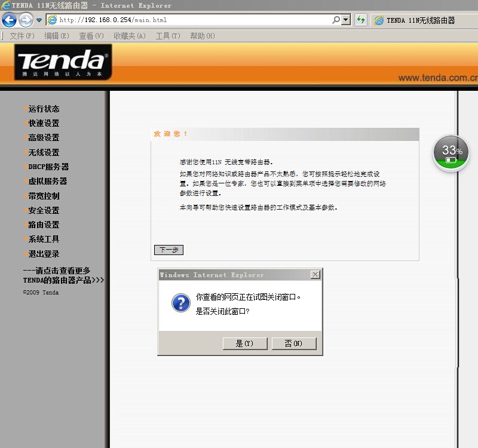Click 否(N) to keep the window open
Viewport: 478px width, 448px height.
[294, 343]
